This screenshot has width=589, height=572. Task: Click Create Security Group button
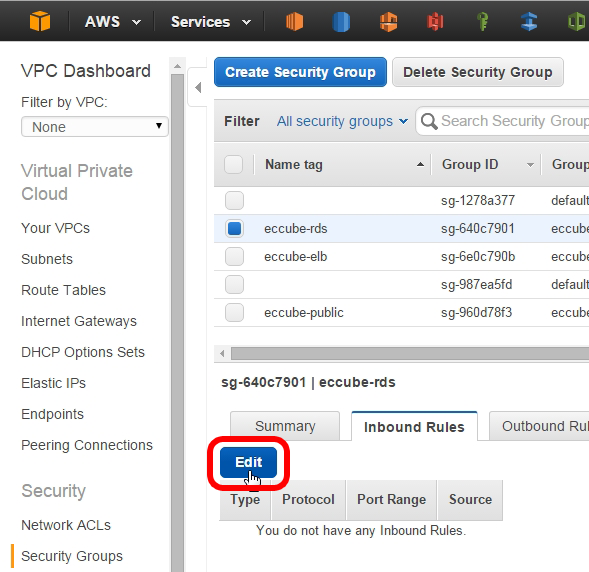click(300, 72)
